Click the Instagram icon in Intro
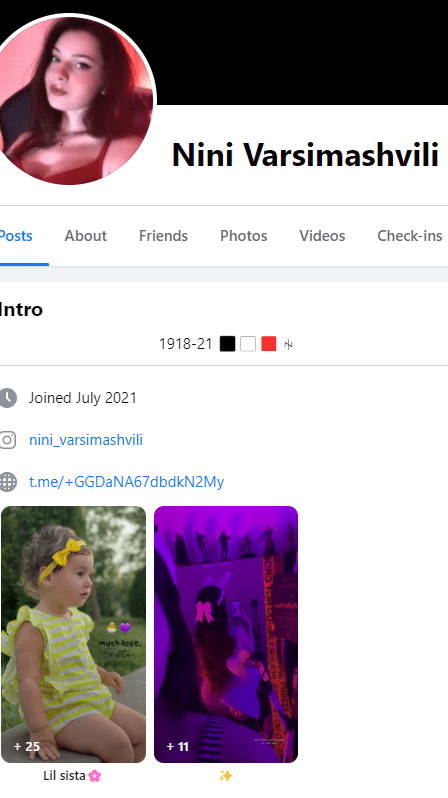Screen dimensions: 448x798 pos(8,440)
